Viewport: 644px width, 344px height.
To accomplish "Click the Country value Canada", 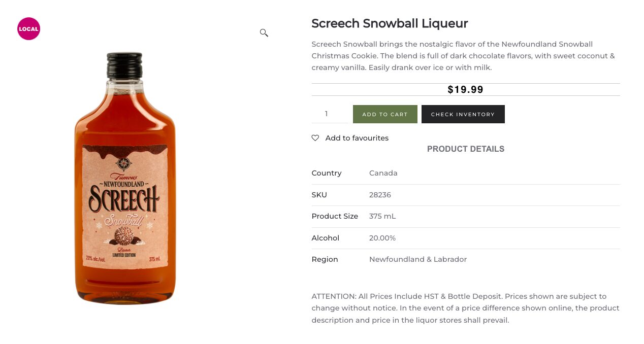I will (x=383, y=173).
